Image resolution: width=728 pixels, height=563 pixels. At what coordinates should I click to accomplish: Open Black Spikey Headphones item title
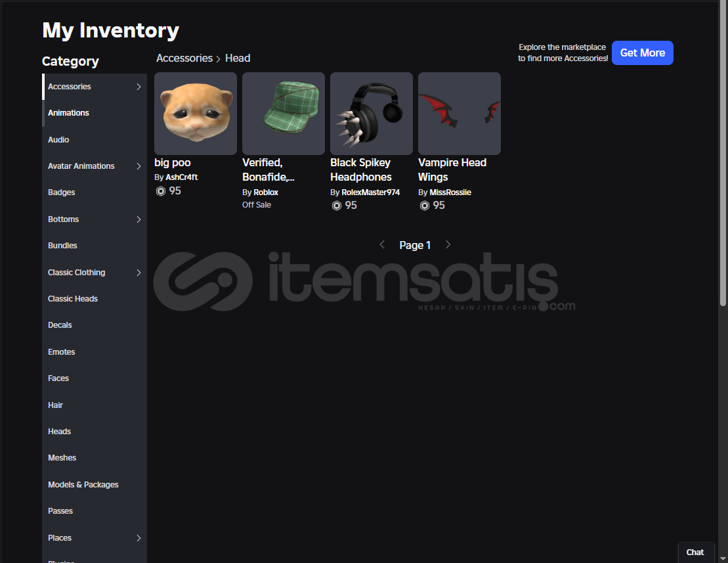(361, 169)
